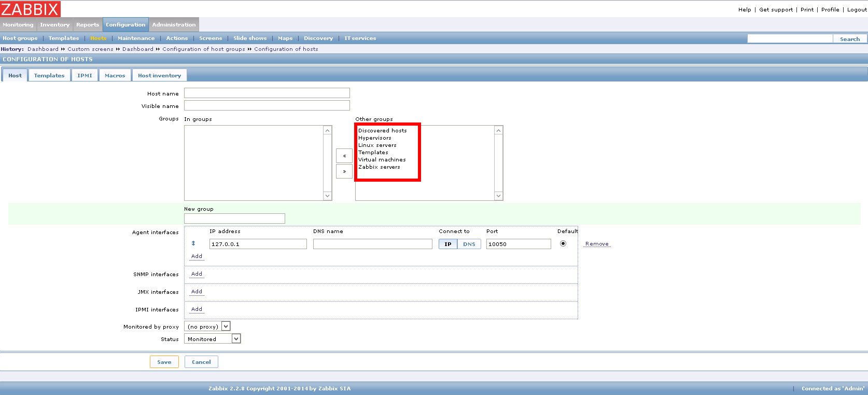The width and height of the screenshot is (868, 395).
Task: Open Maps configuration
Action: [285, 38]
